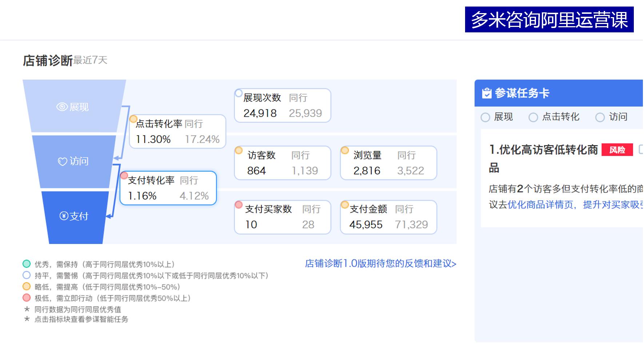This screenshot has height=352, width=644.
Task: Open the 店铺诊断1.0版 feedback link
Action: point(380,264)
